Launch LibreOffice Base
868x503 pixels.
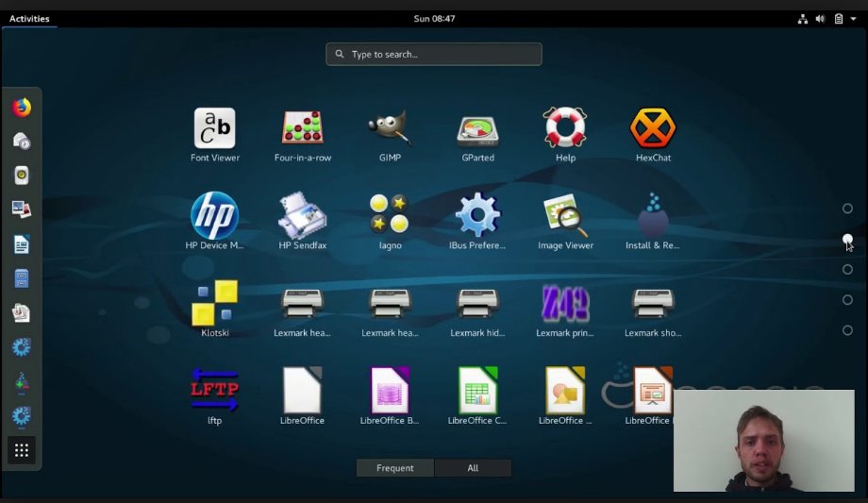tap(390, 390)
